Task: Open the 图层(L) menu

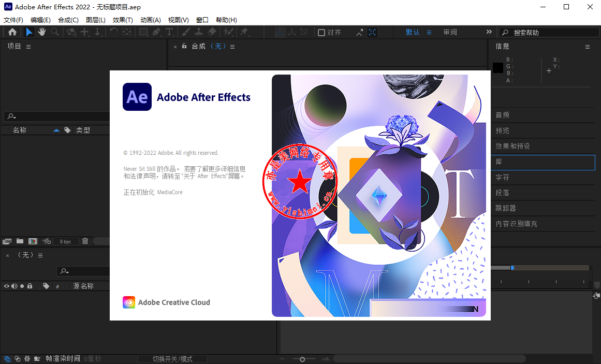Action: [x=95, y=20]
